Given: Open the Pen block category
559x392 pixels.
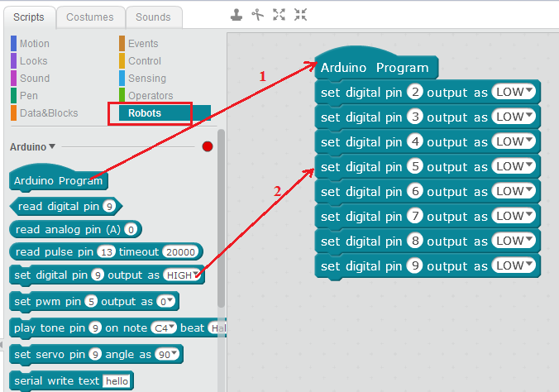Looking at the screenshot, I should click(28, 96).
